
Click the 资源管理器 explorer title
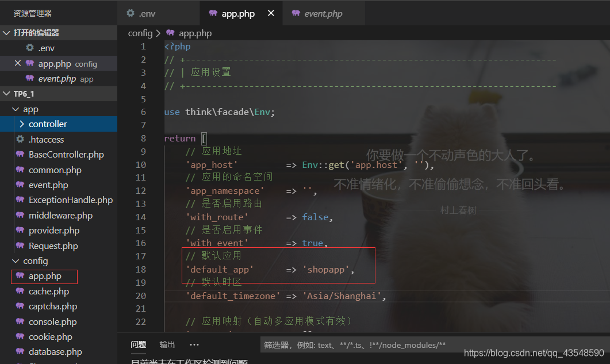[32, 13]
